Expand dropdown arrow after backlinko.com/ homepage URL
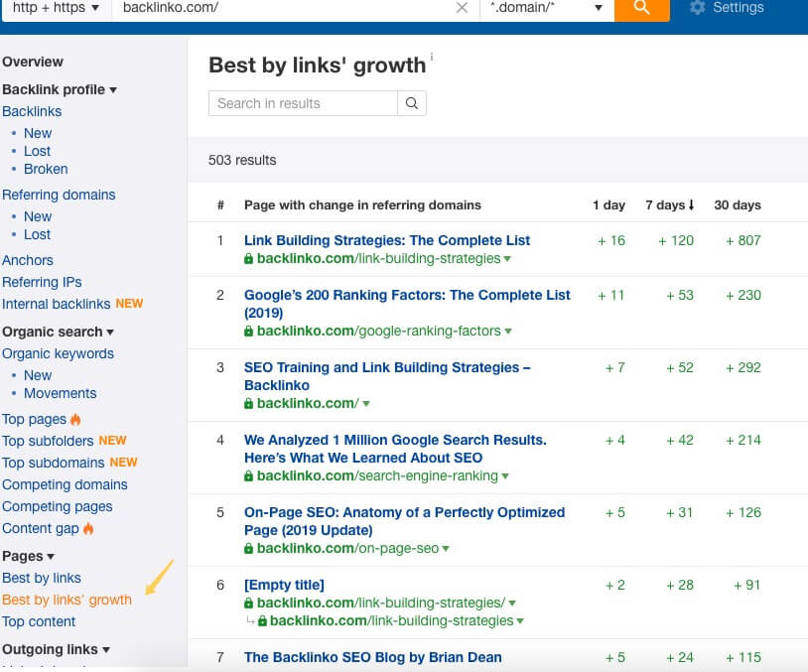Screen dimensions: 808x672 (366, 404)
